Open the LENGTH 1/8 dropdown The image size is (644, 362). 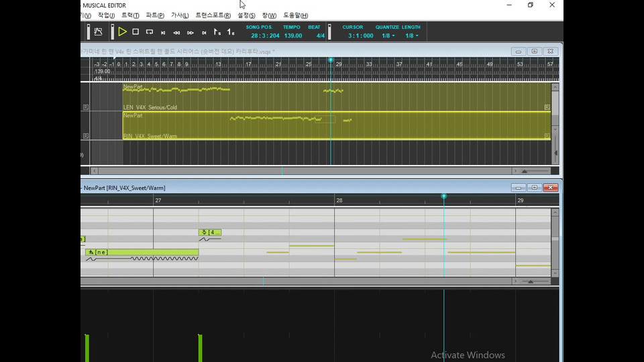coord(412,36)
